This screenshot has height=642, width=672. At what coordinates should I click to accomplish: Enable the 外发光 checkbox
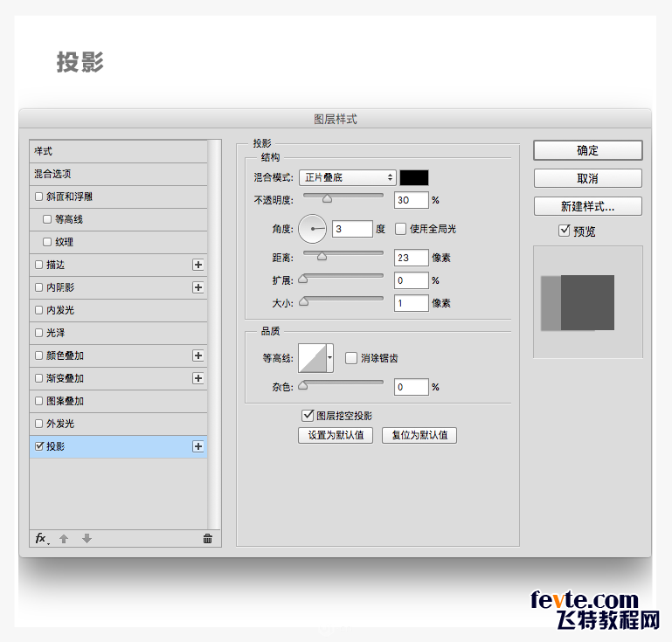[x=39, y=424]
